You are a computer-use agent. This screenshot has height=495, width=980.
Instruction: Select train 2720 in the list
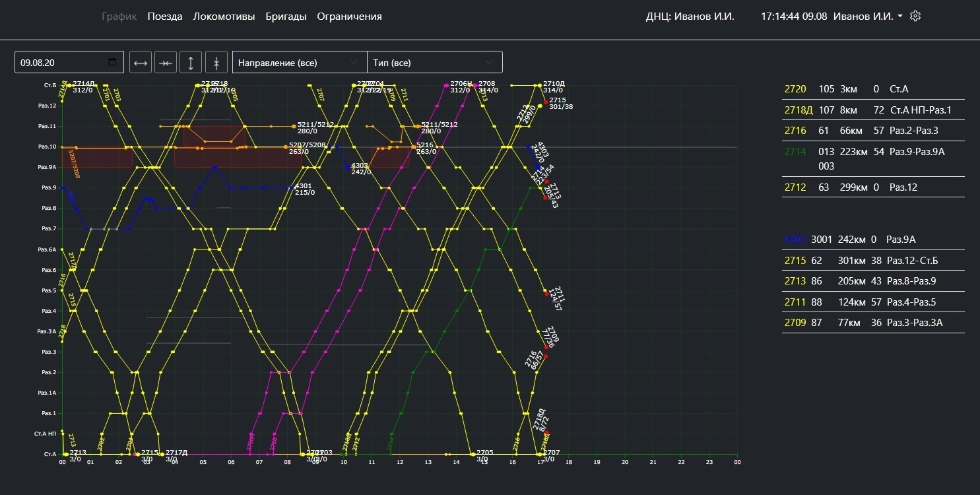click(873, 88)
